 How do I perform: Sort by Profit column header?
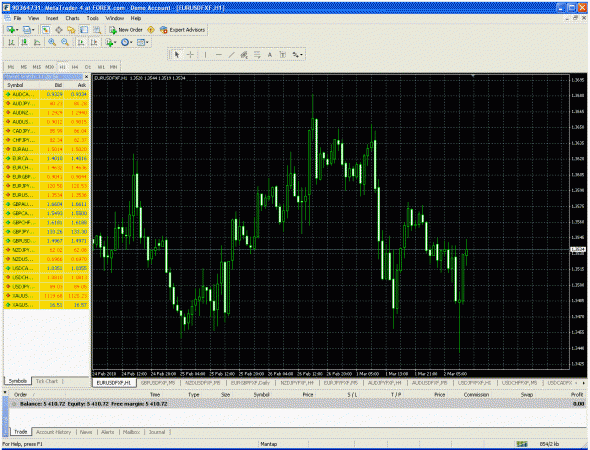(577, 395)
